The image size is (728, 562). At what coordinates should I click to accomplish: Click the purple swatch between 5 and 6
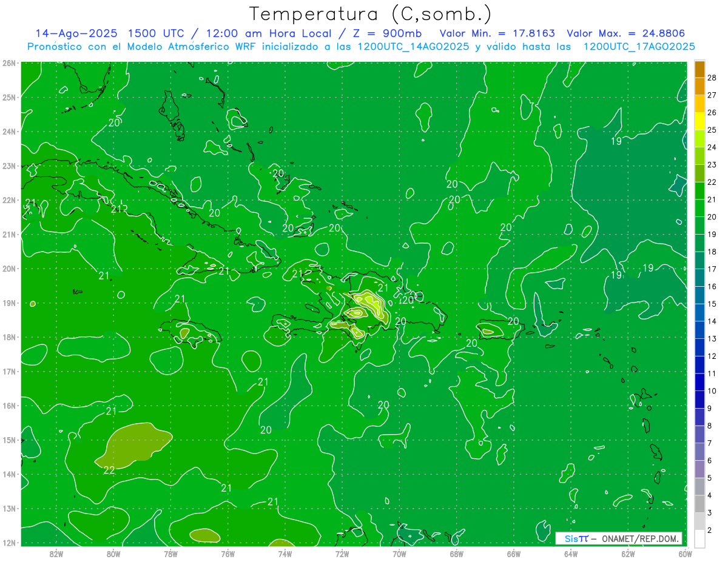(x=699, y=469)
